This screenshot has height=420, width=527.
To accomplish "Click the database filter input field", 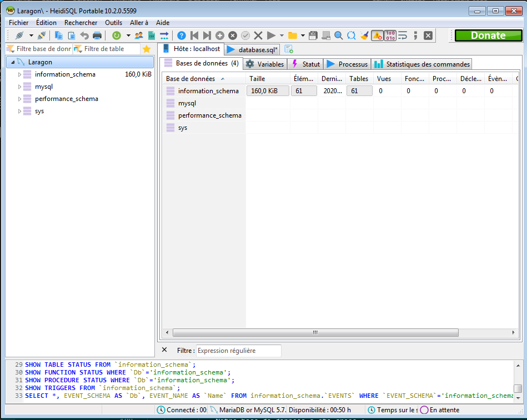I will click(x=44, y=49).
